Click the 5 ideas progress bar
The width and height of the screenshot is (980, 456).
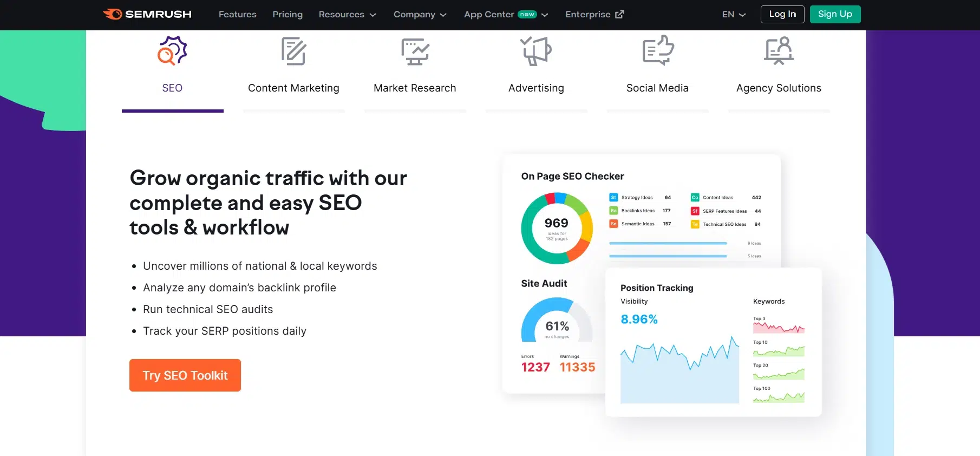pos(668,256)
